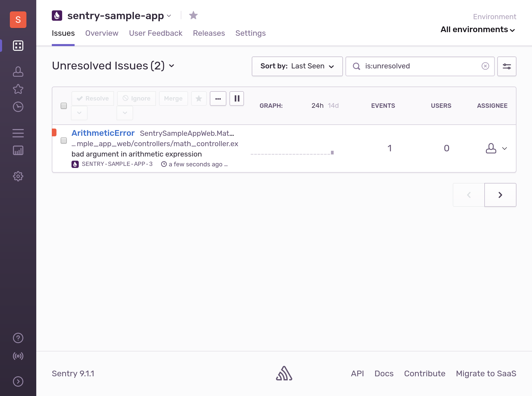Click the Sentry logo in footer
The height and width of the screenshot is (396, 532).
pyautogui.click(x=284, y=373)
